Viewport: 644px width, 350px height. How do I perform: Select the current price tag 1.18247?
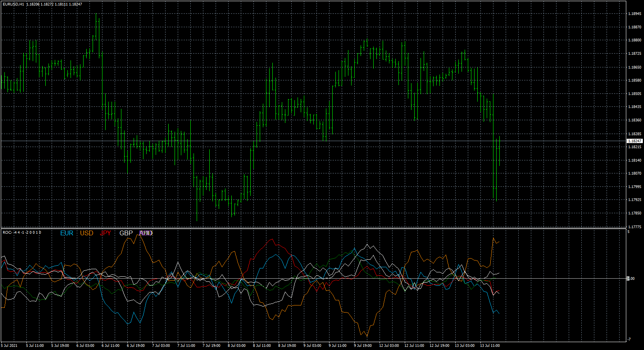[635, 141]
